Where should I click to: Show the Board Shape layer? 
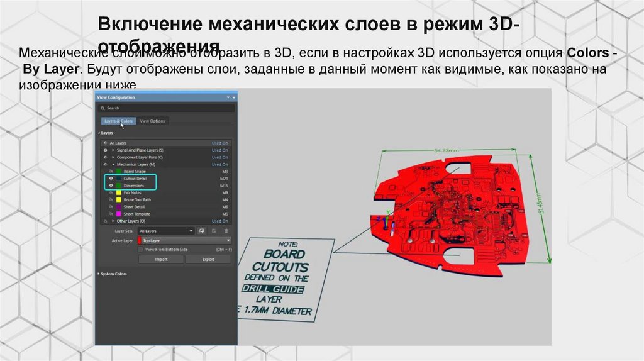coord(111,172)
